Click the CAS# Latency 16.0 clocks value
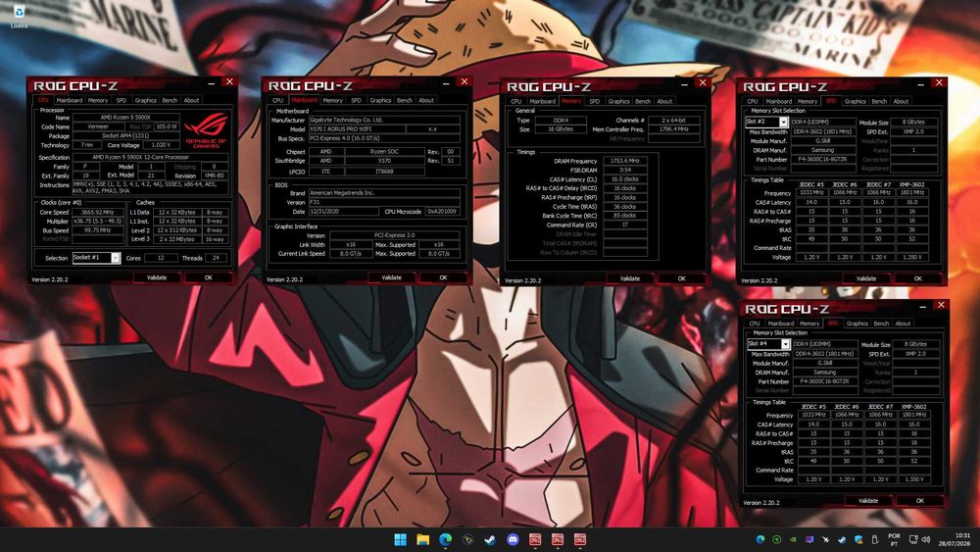This screenshot has width=980, height=552. (624, 179)
